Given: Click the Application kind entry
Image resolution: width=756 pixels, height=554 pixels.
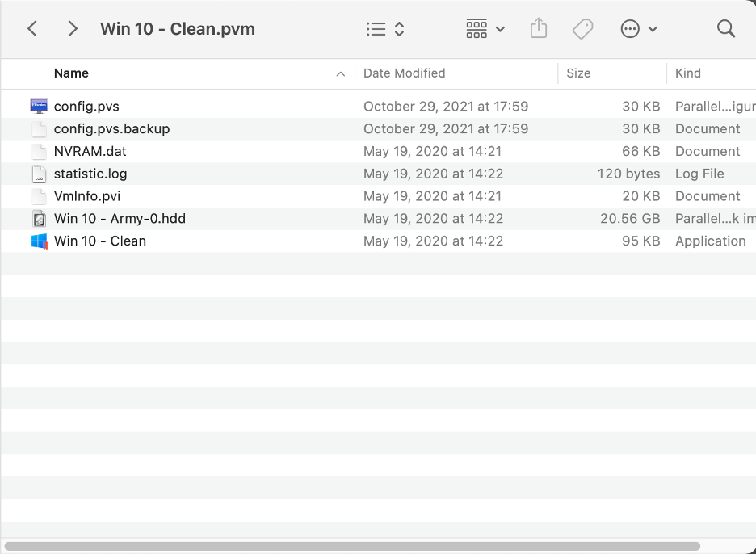Looking at the screenshot, I should click(710, 241).
